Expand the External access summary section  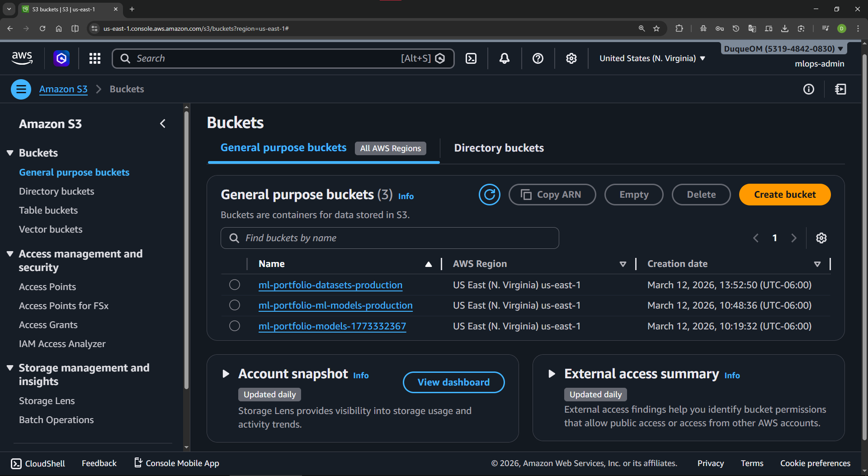pos(552,374)
